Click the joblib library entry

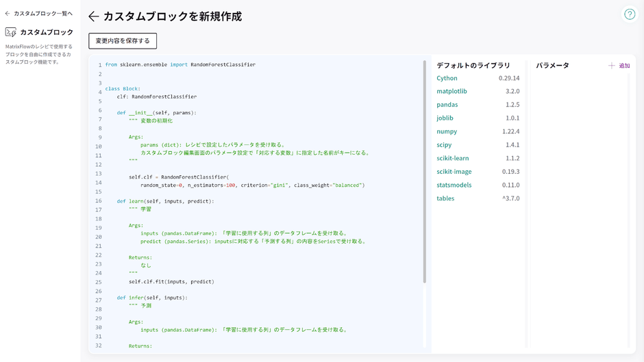[445, 118]
